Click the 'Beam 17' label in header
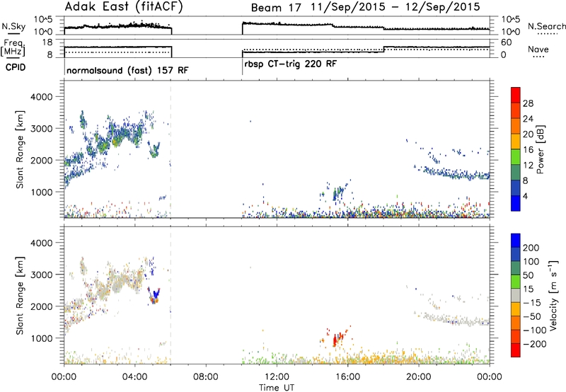 [276, 8]
